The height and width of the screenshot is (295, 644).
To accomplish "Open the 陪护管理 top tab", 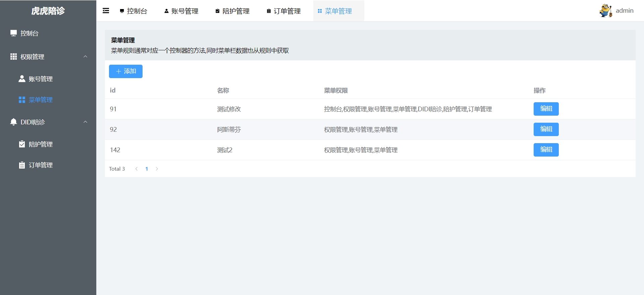I will [232, 11].
